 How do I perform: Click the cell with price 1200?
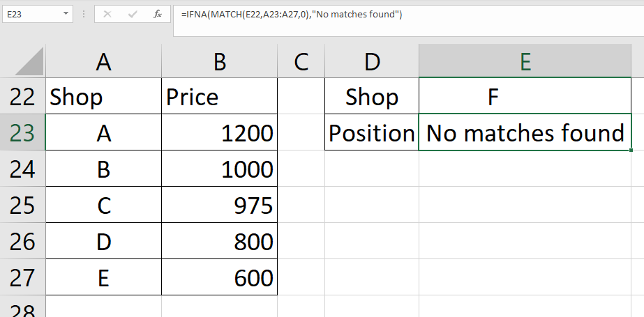[x=219, y=132]
